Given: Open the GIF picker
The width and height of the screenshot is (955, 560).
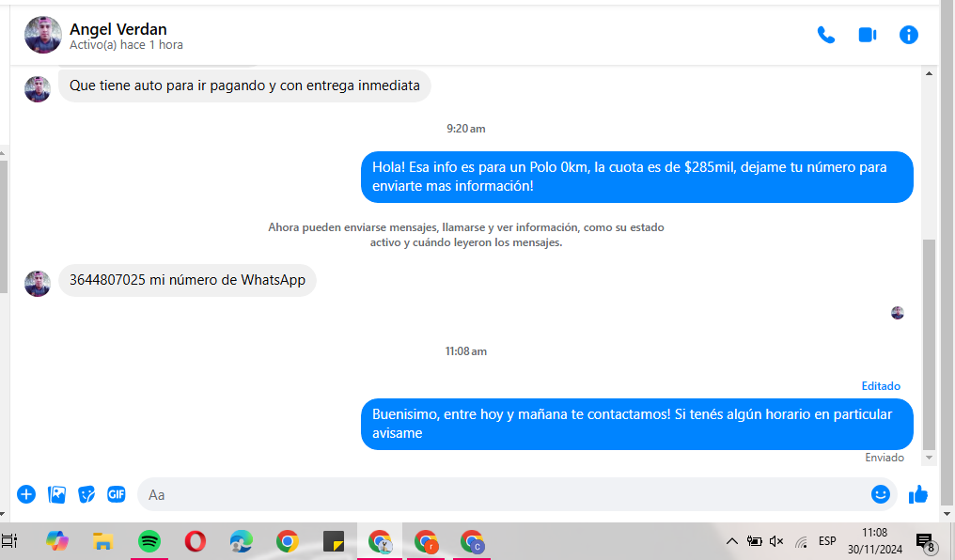Looking at the screenshot, I should coord(117,494).
